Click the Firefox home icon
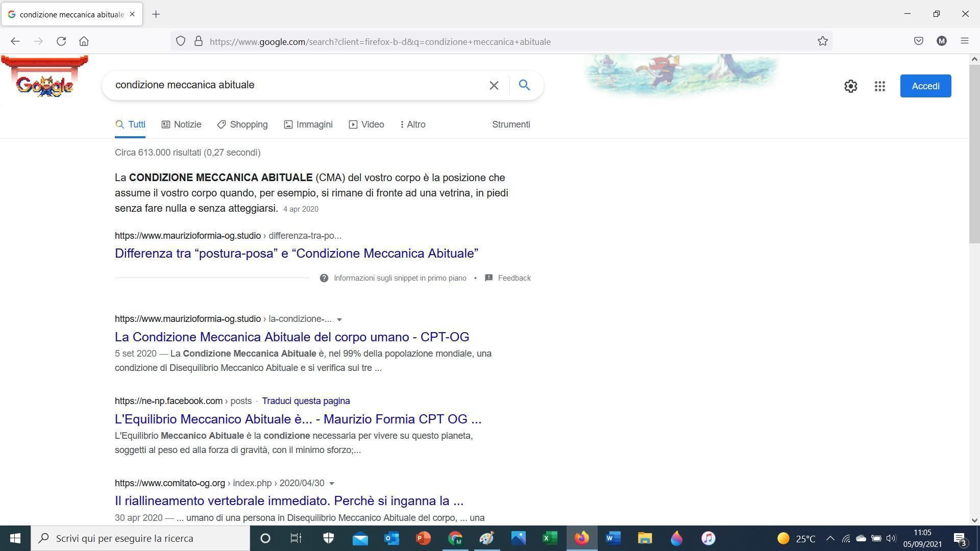Image resolution: width=980 pixels, height=551 pixels. [x=84, y=41]
